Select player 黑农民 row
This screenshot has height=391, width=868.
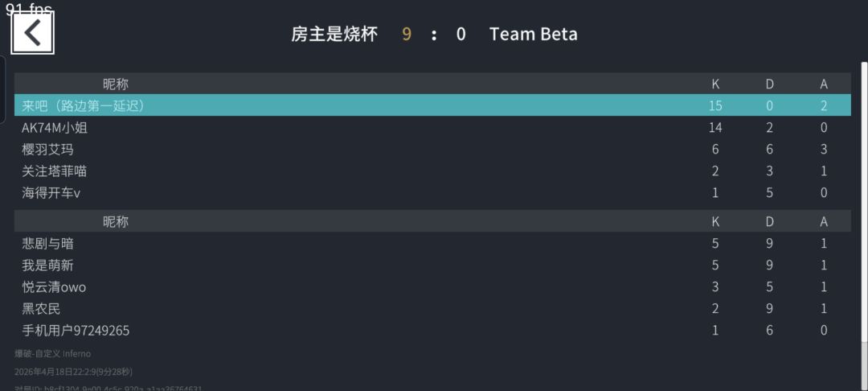coord(41,308)
